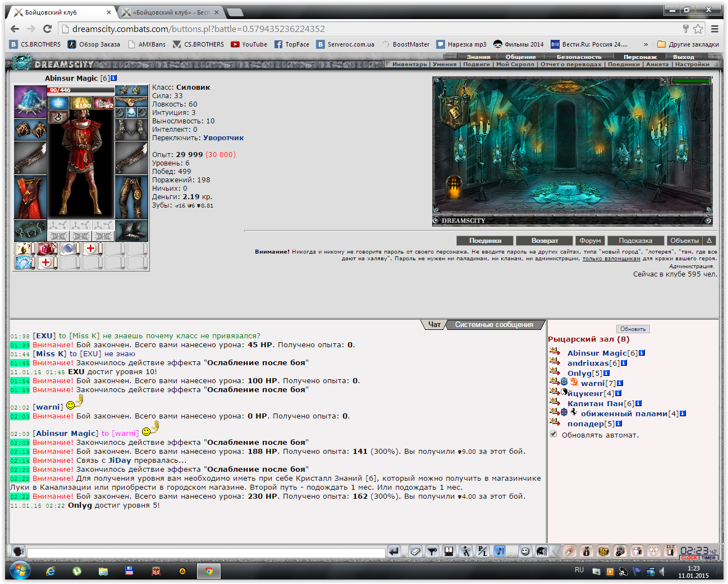Click the red HP bar 90/446

tap(81, 90)
